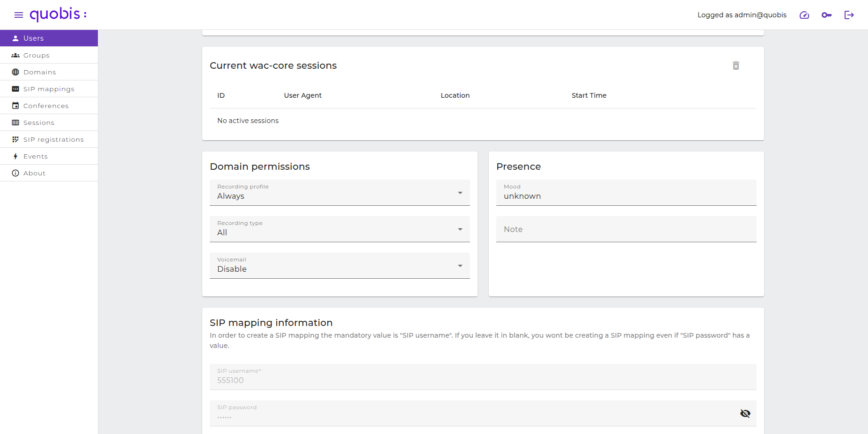Click the Sessions columns icon

[15, 123]
